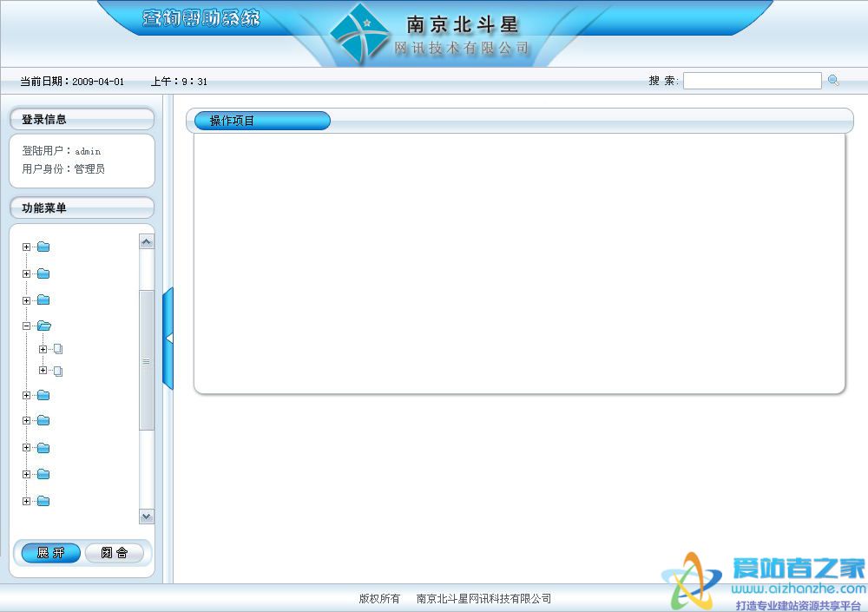The image size is (868, 612).
Task: Click the topmost folder icon in menu tree
Action: [x=43, y=247]
